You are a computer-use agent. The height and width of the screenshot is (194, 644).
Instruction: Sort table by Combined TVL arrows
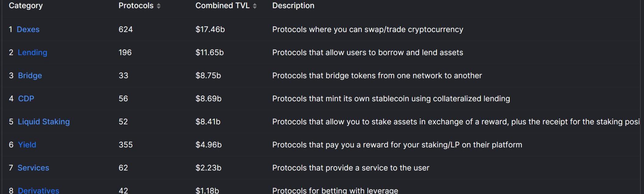[255, 6]
